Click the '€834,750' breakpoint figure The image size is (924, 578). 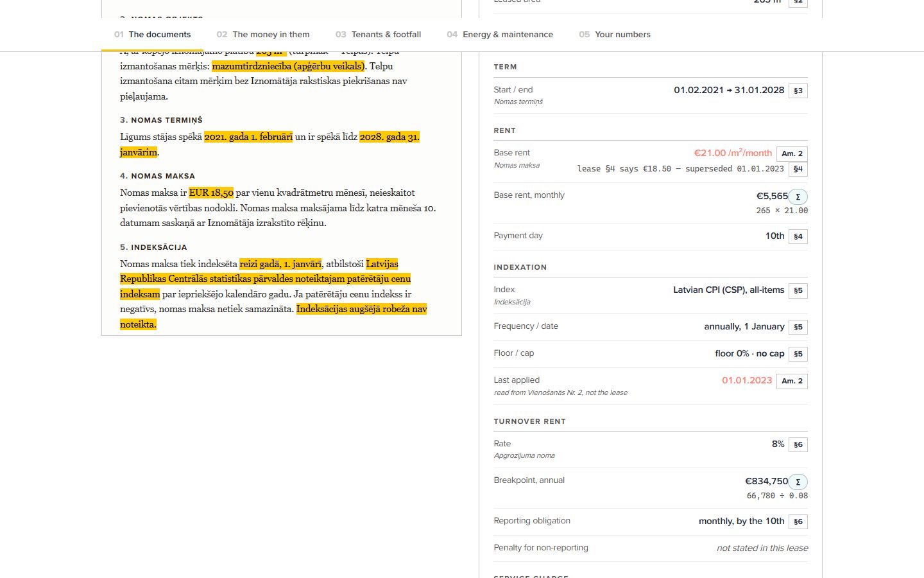coord(766,481)
